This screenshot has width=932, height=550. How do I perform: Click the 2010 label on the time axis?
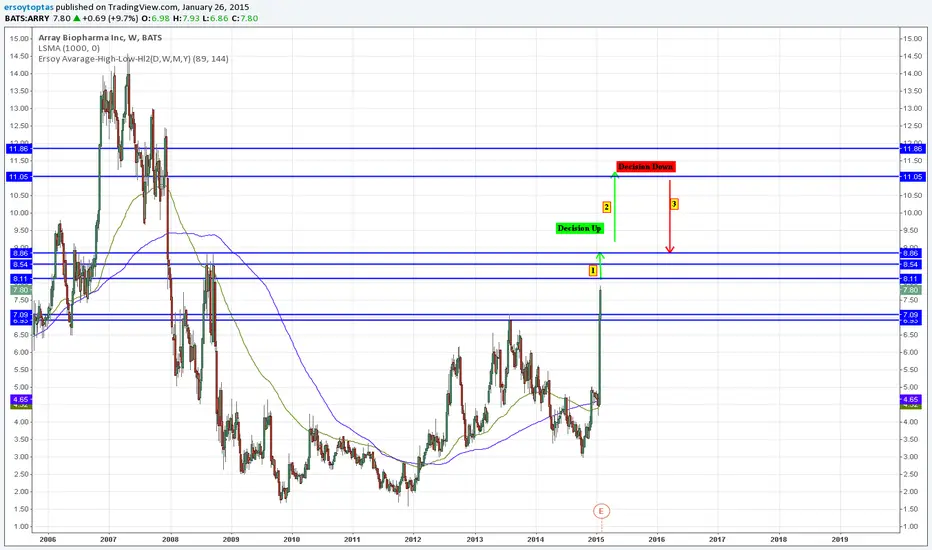pyautogui.click(x=291, y=539)
